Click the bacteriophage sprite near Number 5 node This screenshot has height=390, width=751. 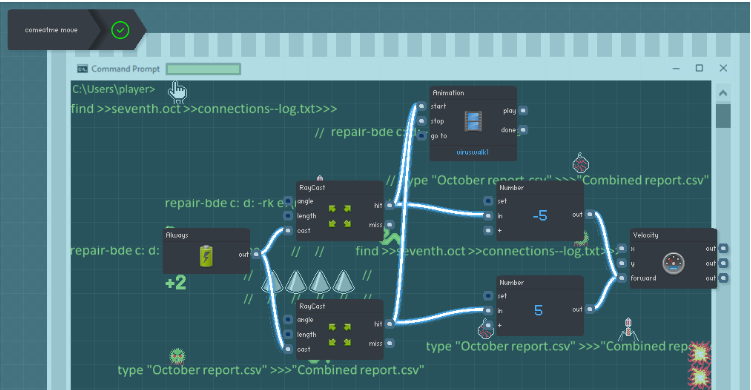pyautogui.click(x=628, y=329)
